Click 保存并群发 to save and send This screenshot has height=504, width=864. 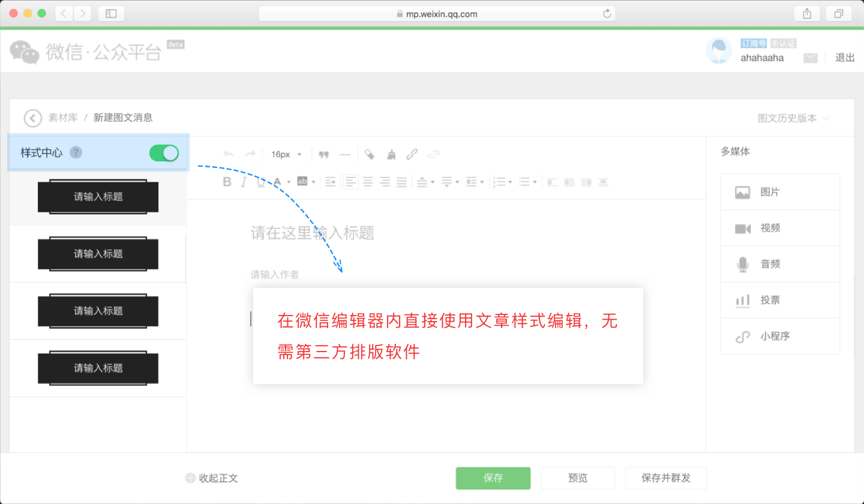pyautogui.click(x=666, y=478)
